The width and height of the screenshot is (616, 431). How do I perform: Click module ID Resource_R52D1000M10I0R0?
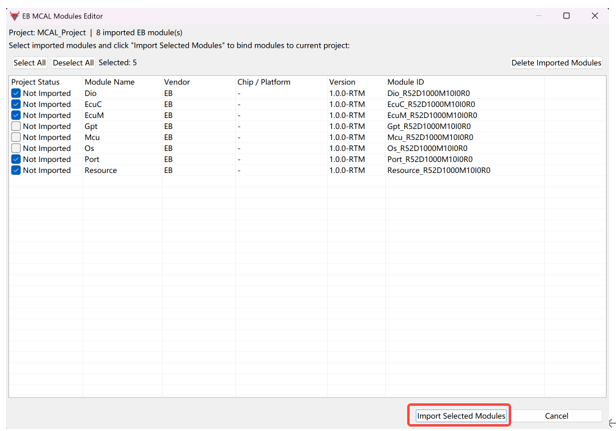coord(439,170)
